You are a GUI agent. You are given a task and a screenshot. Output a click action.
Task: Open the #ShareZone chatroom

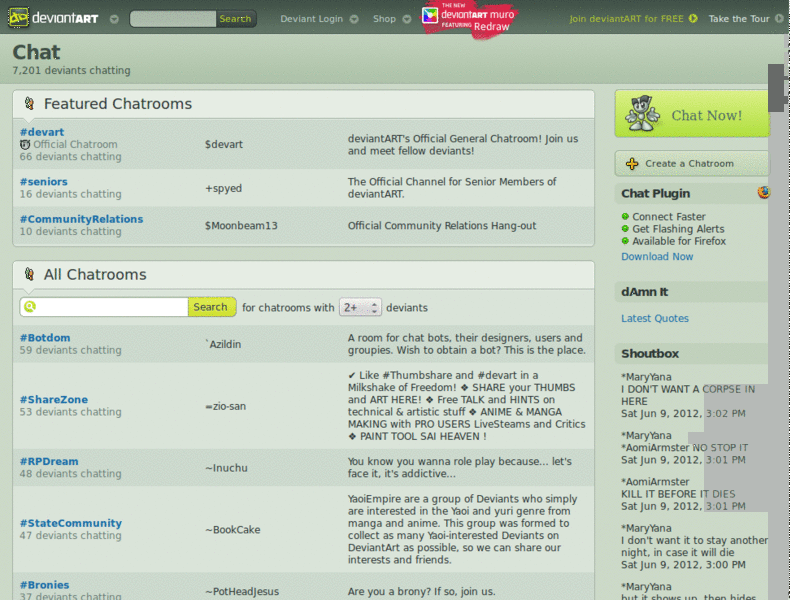54,399
